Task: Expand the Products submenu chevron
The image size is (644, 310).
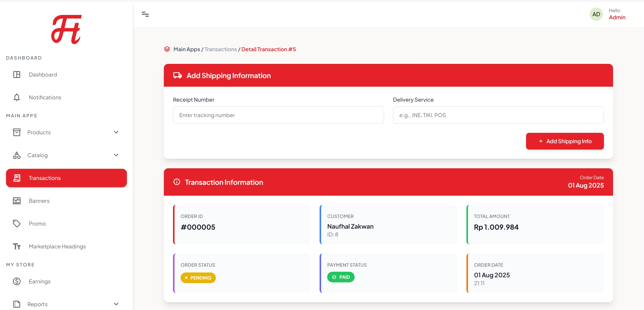Action: [x=116, y=132]
